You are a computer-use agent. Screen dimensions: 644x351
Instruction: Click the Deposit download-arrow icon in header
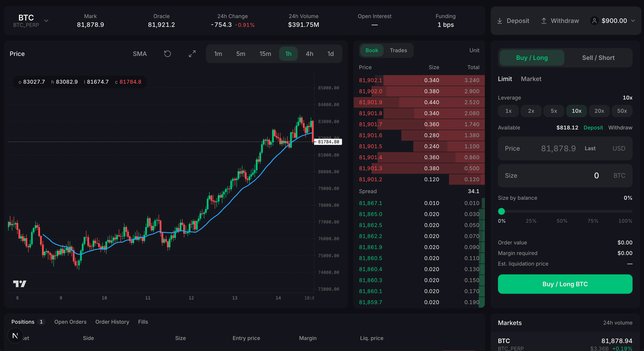pyautogui.click(x=499, y=20)
